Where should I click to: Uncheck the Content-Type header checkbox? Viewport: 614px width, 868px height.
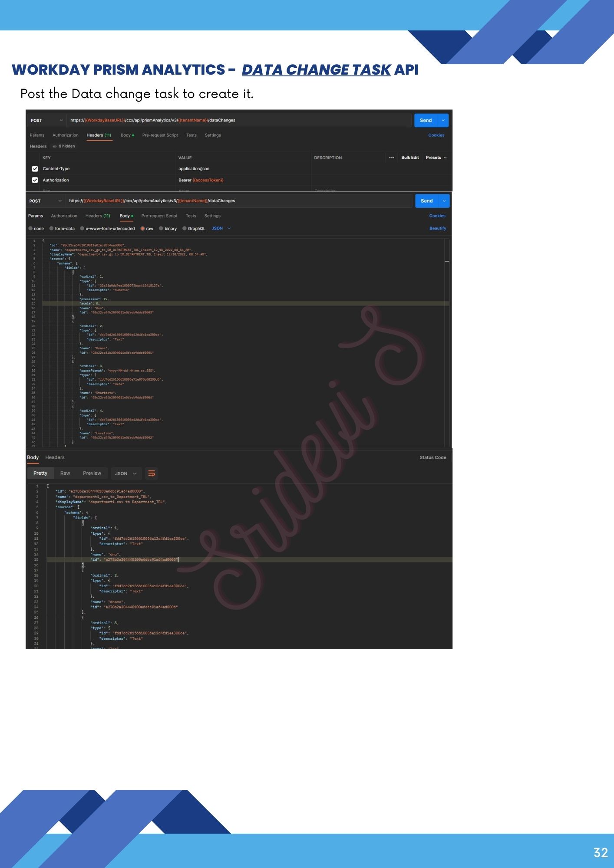(x=35, y=169)
